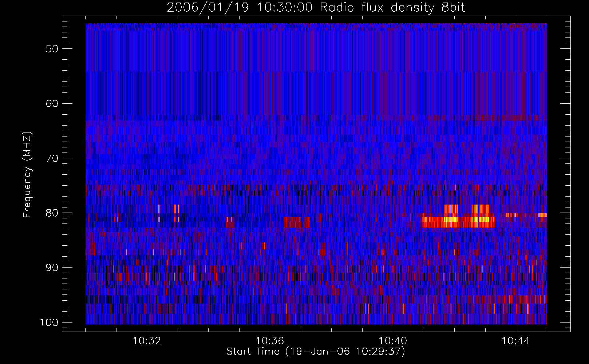Click the 'Start Time (19-Jan-06 10:29:37)' x-axis label
This screenshot has height=364, width=589.
(x=316, y=352)
